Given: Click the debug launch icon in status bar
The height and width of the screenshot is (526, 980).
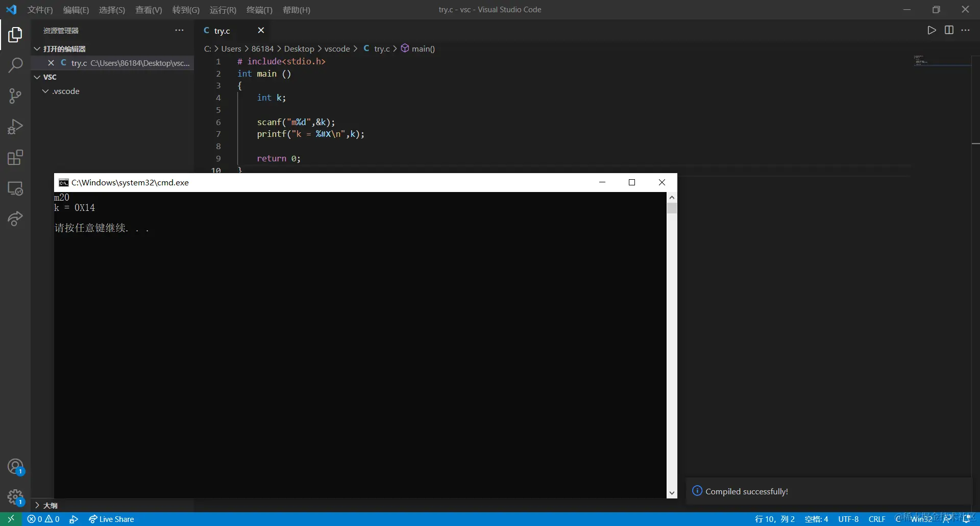Looking at the screenshot, I should tap(73, 519).
